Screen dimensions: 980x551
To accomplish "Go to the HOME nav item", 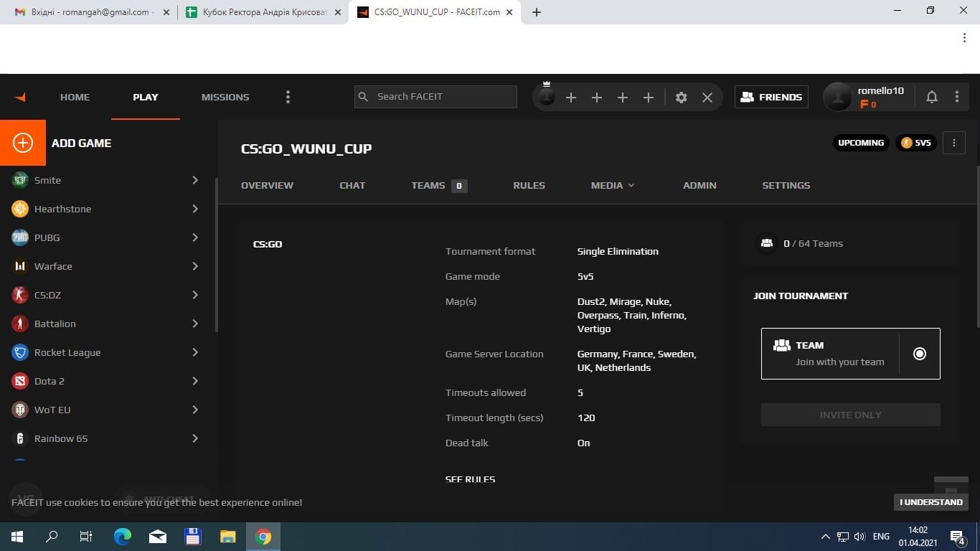I will pos(75,97).
